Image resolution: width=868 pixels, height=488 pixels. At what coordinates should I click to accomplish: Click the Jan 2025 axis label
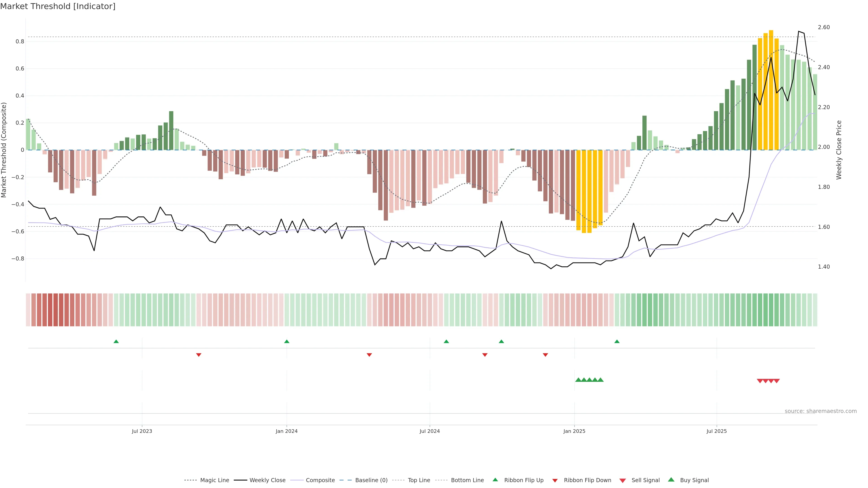[x=574, y=431]
